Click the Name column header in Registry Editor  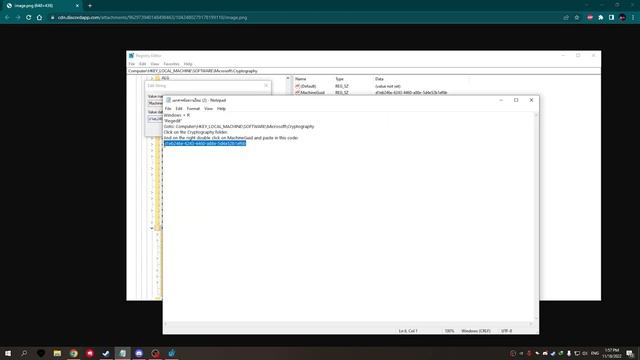[301, 79]
